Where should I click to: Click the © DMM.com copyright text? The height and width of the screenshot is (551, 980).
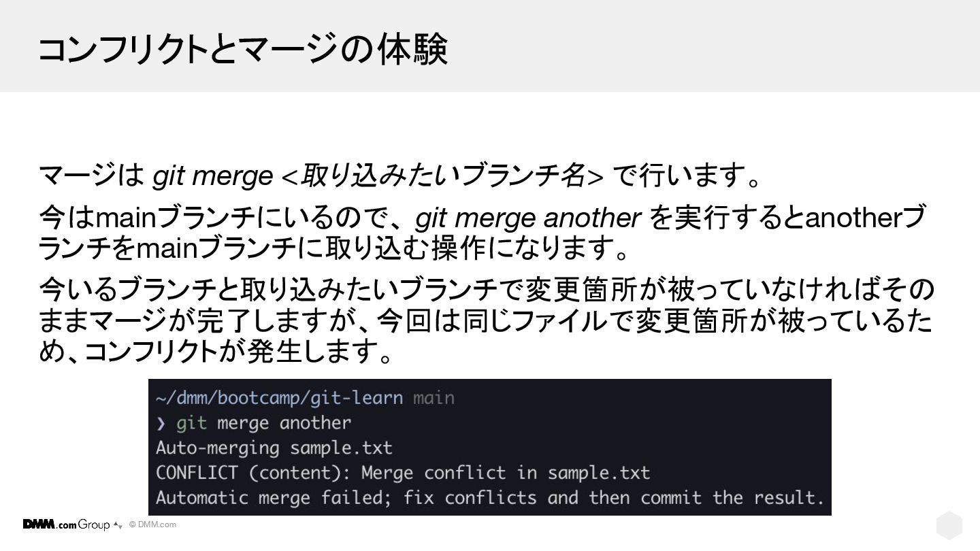pos(152,524)
